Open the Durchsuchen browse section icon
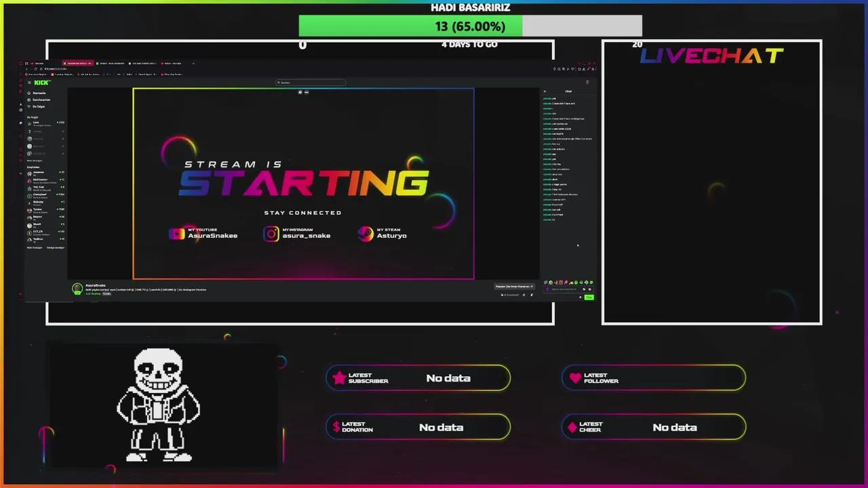Viewport: 868px width, 488px height. (x=29, y=100)
